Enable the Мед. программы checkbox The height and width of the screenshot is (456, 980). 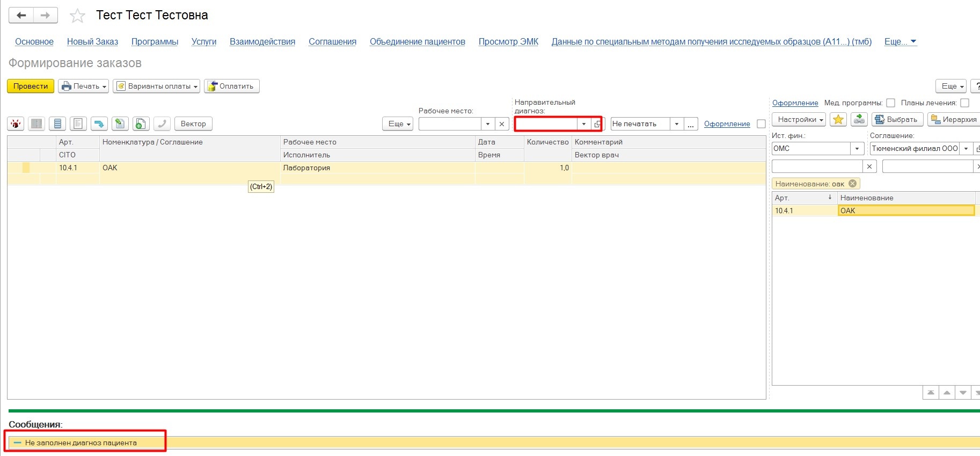[890, 103]
